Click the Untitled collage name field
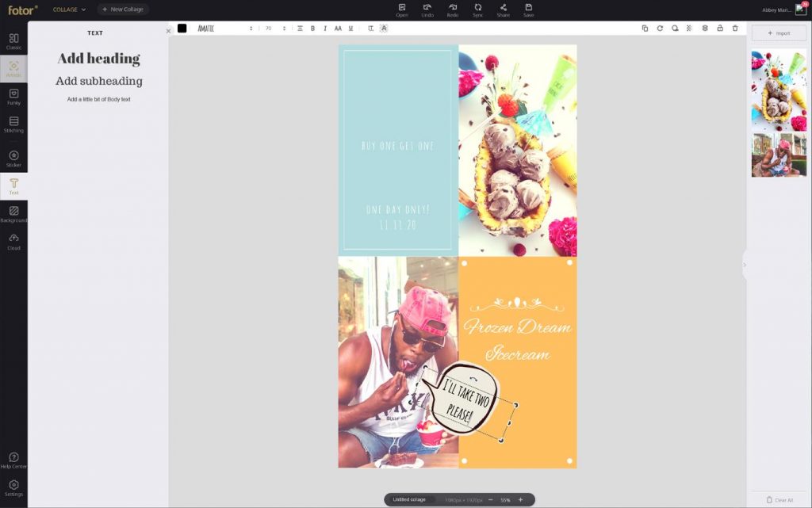 (x=409, y=500)
